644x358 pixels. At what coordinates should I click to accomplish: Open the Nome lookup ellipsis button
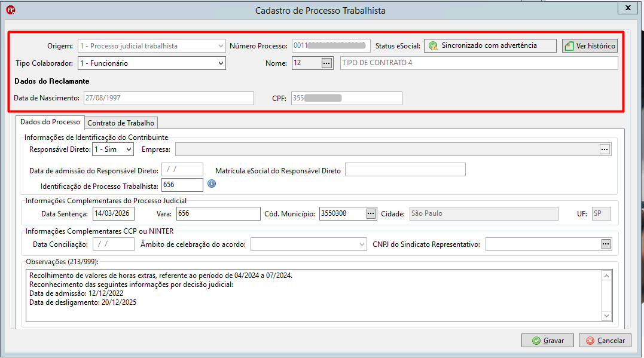pyautogui.click(x=326, y=63)
